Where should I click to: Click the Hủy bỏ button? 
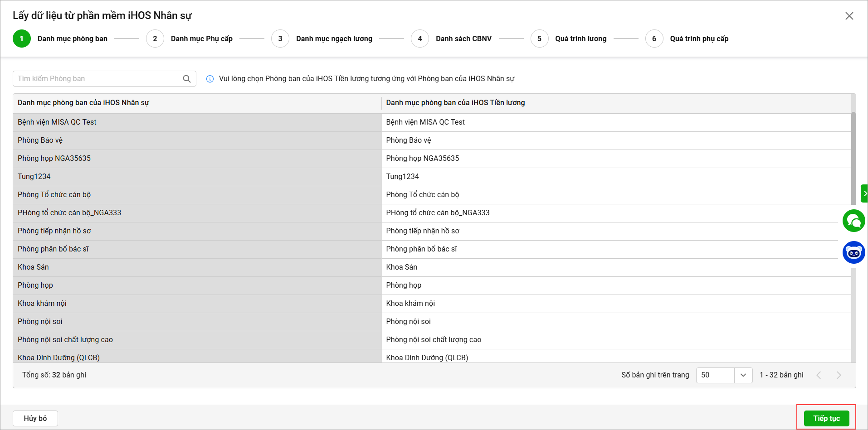pos(35,418)
